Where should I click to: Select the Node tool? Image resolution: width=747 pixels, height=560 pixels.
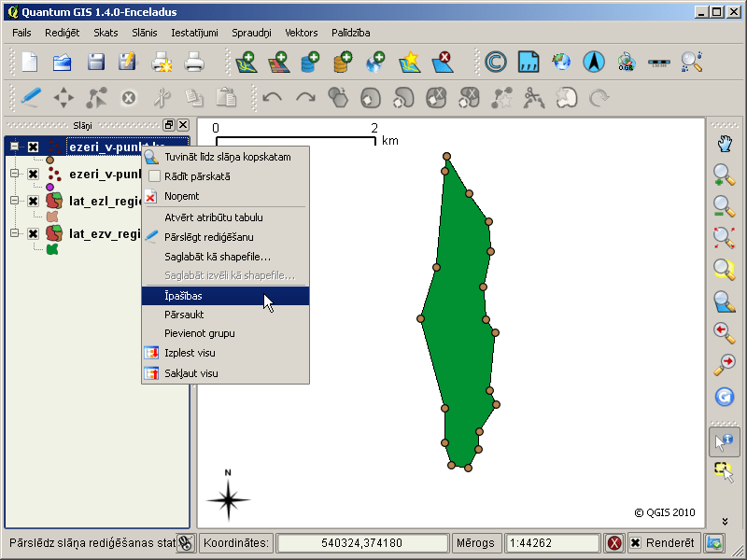[96, 98]
